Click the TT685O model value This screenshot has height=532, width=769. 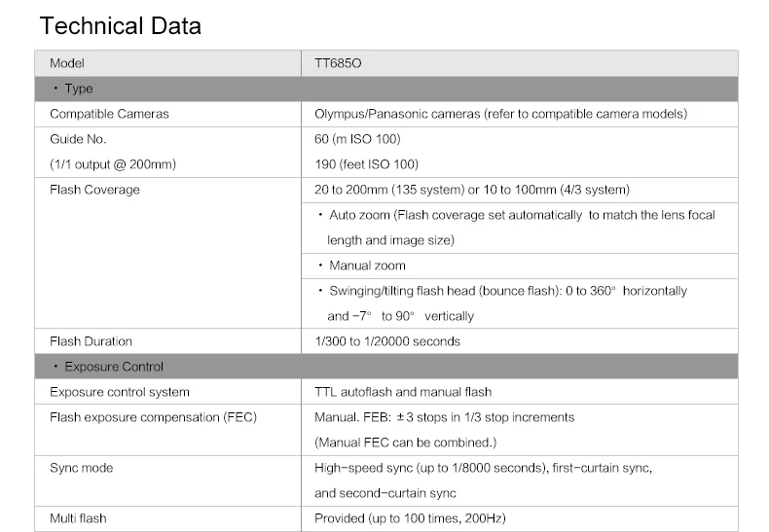pyautogui.click(x=338, y=63)
